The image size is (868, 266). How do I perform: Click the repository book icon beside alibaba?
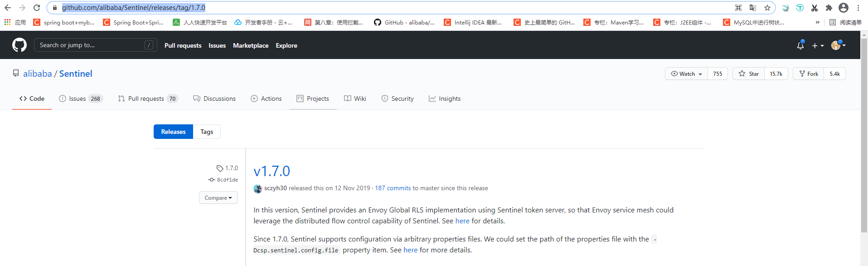coord(16,73)
